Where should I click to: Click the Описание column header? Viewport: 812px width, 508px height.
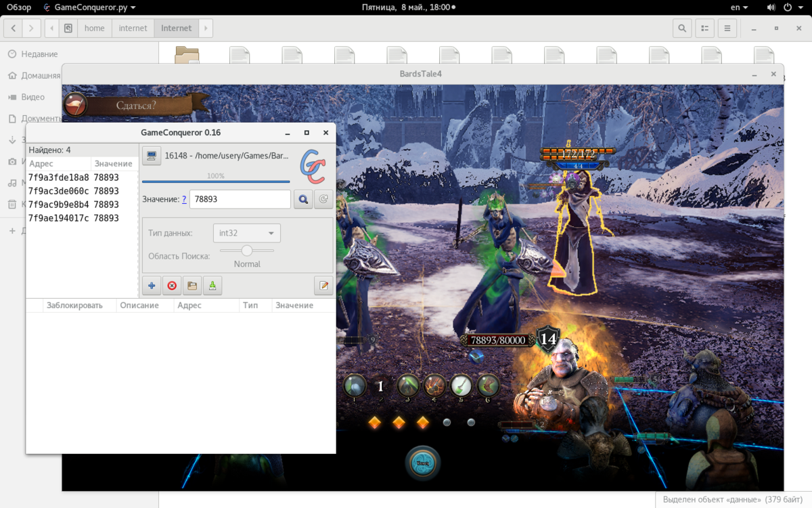[x=145, y=305]
